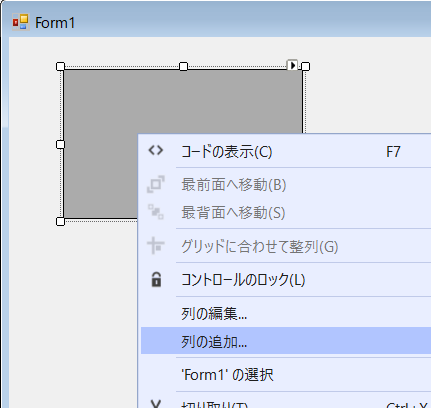Click the send-to-back icon beside 最背面へ移動
The image size is (431, 408).
pyautogui.click(x=156, y=212)
